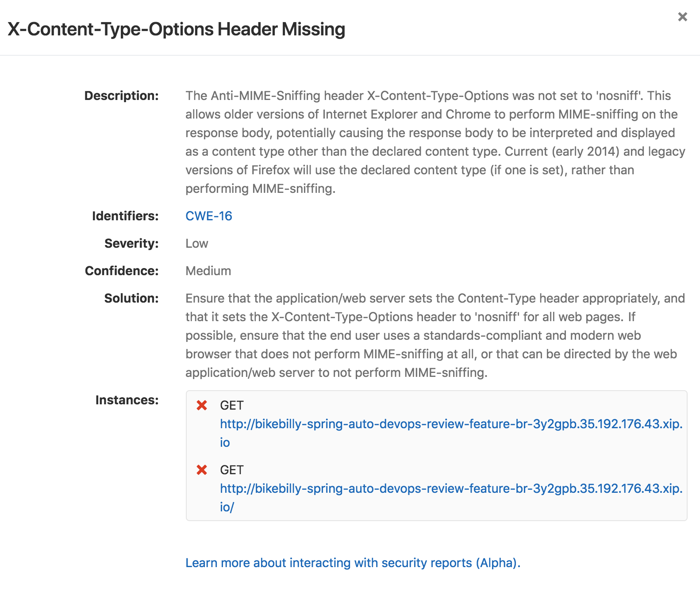This screenshot has width=700, height=591.
Task: Open the CWE-16 identifier link
Action: click(x=208, y=216)
